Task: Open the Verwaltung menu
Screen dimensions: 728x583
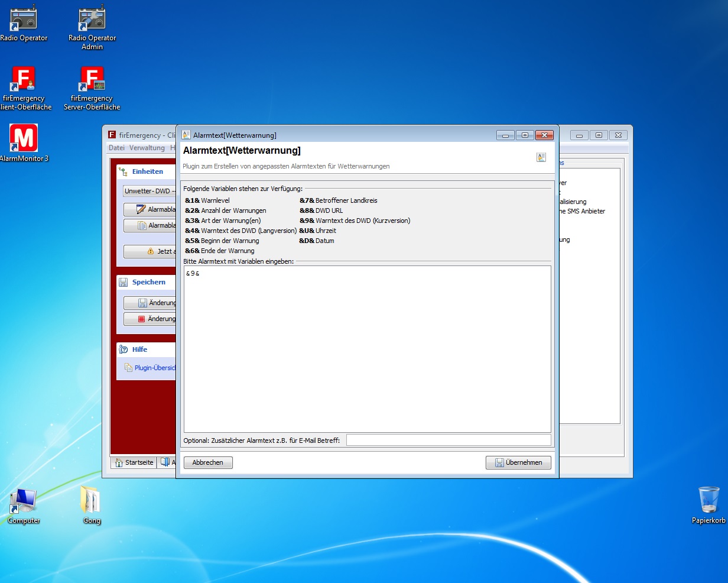Action: pyautogui.click(x=147, y=148)
